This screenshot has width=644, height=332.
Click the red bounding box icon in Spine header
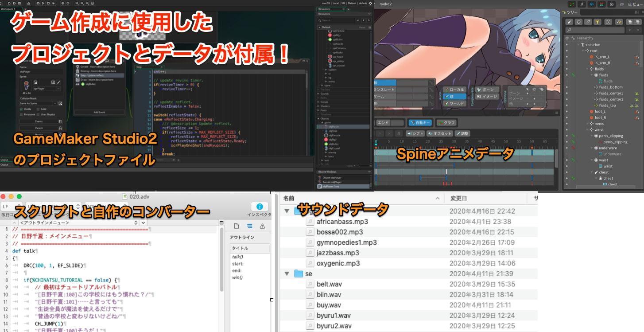pyautogui.click(x=601, y=4)
